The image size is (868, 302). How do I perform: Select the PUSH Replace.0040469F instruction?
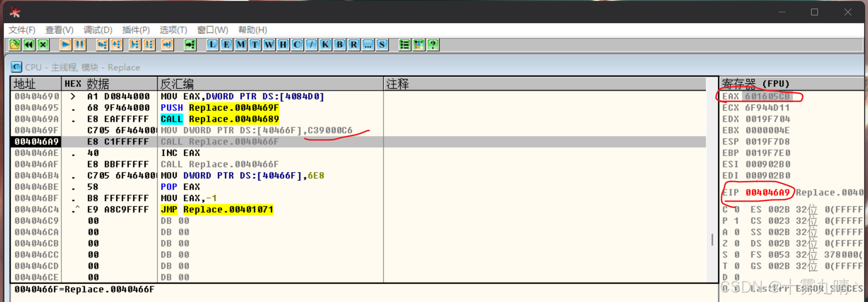point(219,107)
